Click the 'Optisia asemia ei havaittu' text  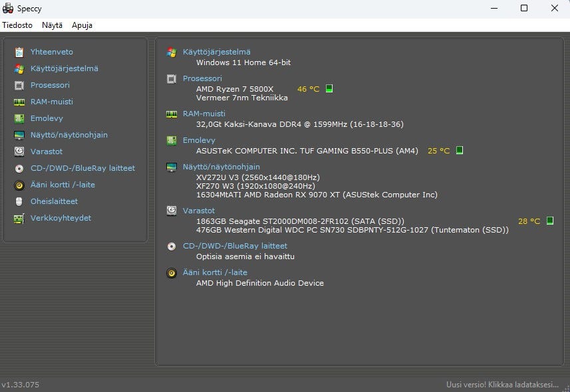245,256
